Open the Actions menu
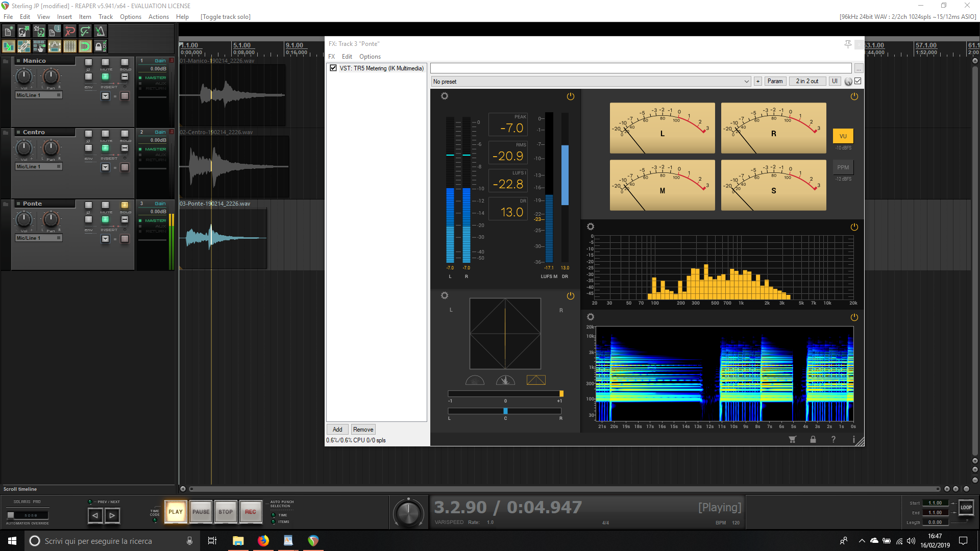 pyautogui.click(x=158, y=17)
